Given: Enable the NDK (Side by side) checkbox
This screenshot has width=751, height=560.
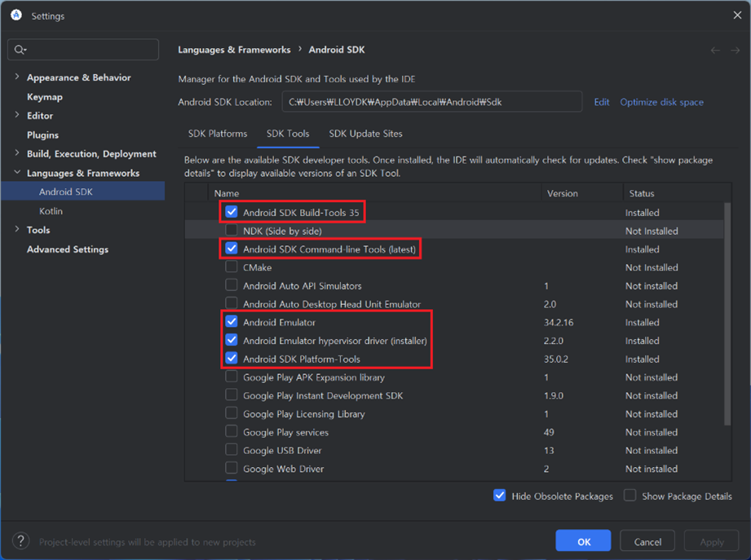Looking at the screenshot, I should pyautogui.click(x=232, y=231).
